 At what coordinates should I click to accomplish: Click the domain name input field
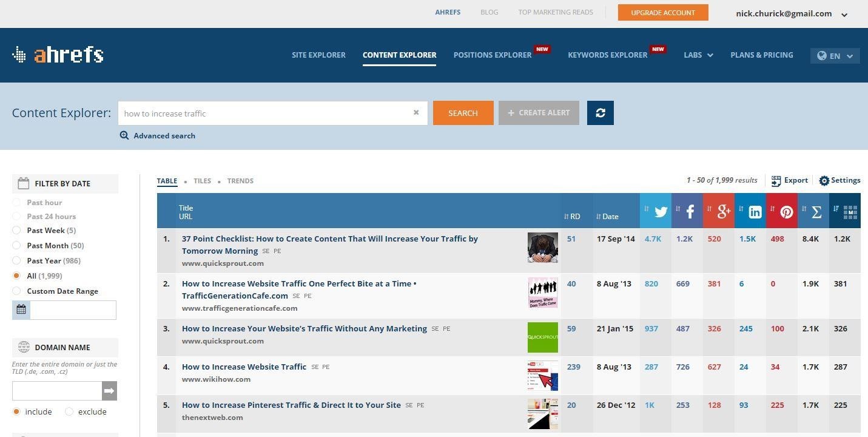(x=56, y=391)
